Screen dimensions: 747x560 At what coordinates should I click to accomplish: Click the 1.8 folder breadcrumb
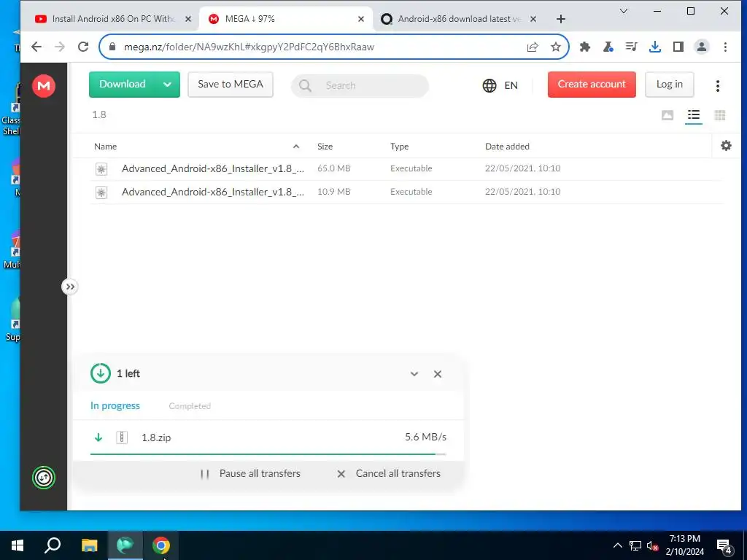pyautogui.click(x=99, y=114)
